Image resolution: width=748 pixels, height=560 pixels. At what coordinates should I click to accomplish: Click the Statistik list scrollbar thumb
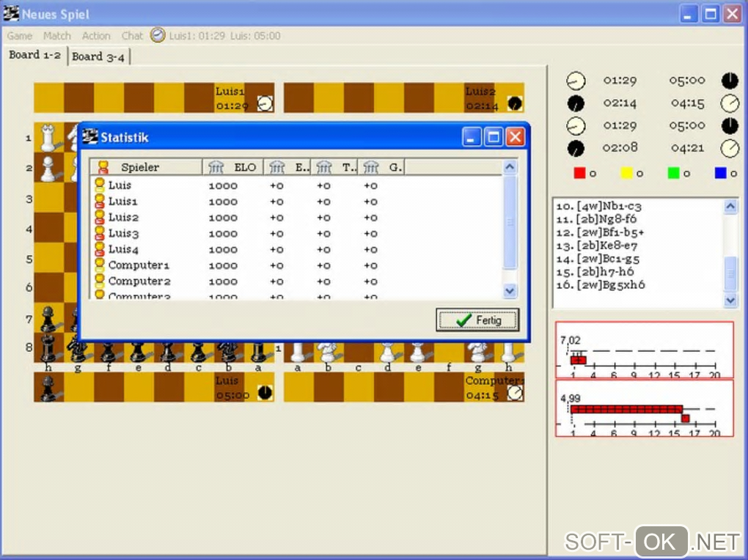click(x=510, y=222)
